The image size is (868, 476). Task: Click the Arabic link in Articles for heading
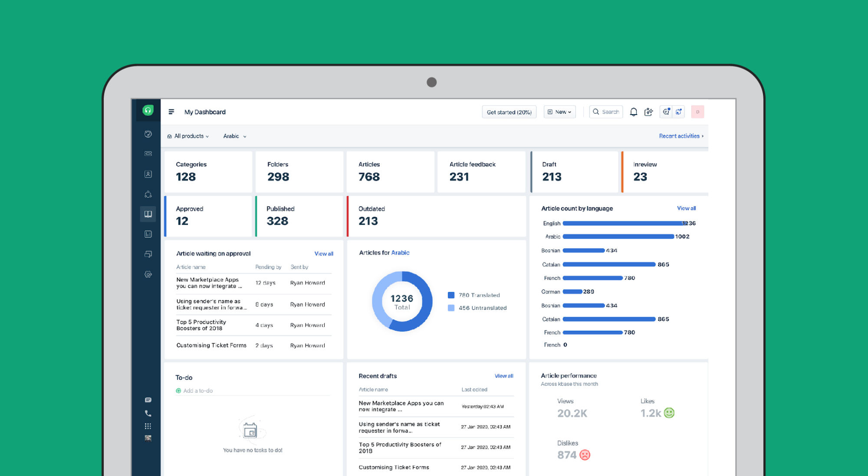tap(400, 253)
